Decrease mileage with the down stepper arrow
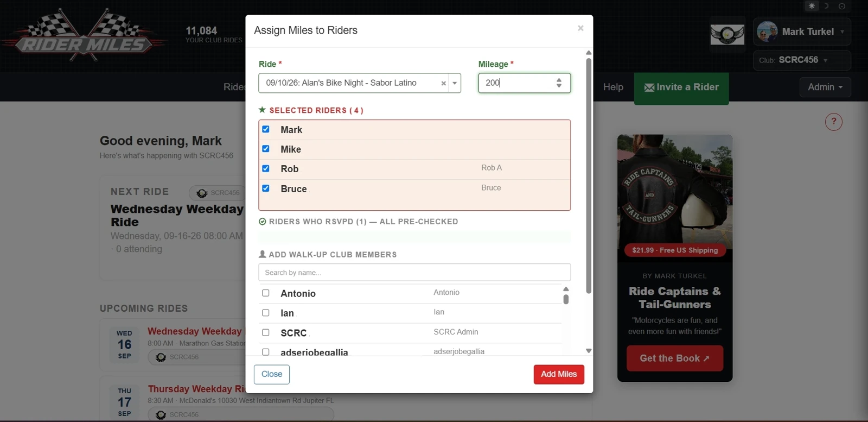The image size is (868, 422). click(x=559, y=86)
